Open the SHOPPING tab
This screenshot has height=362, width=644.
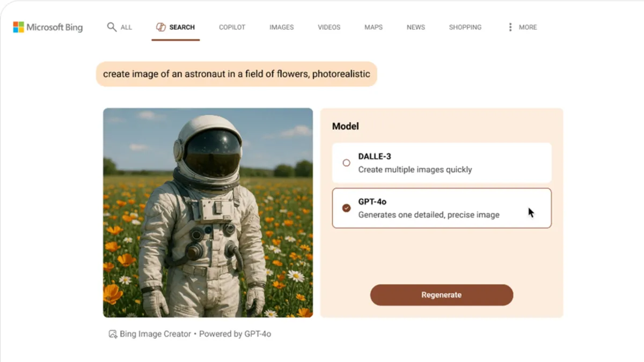(x=465, y=27)
